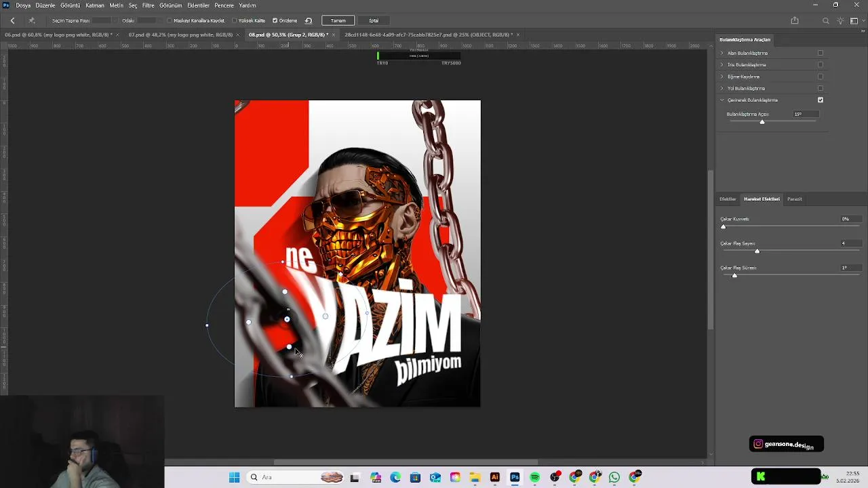Switch to the Efektler tab
The height and width of the screenshot is (488, 868).
point(728,199)
